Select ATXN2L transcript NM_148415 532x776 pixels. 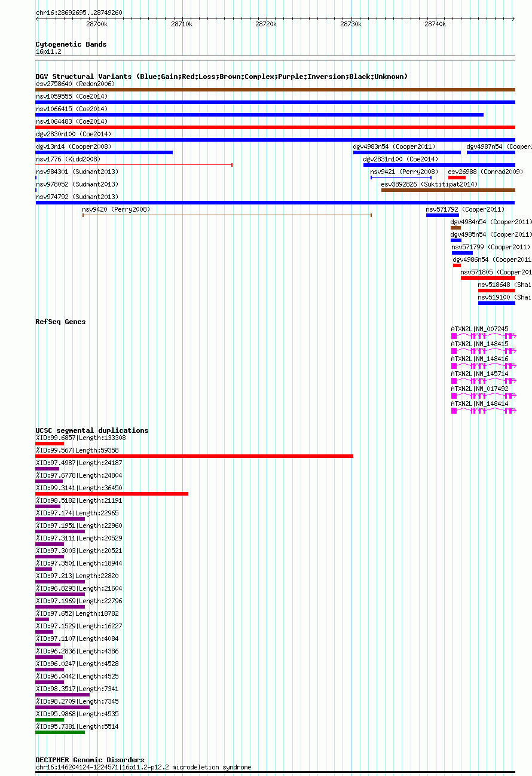[x=483, y=351]
